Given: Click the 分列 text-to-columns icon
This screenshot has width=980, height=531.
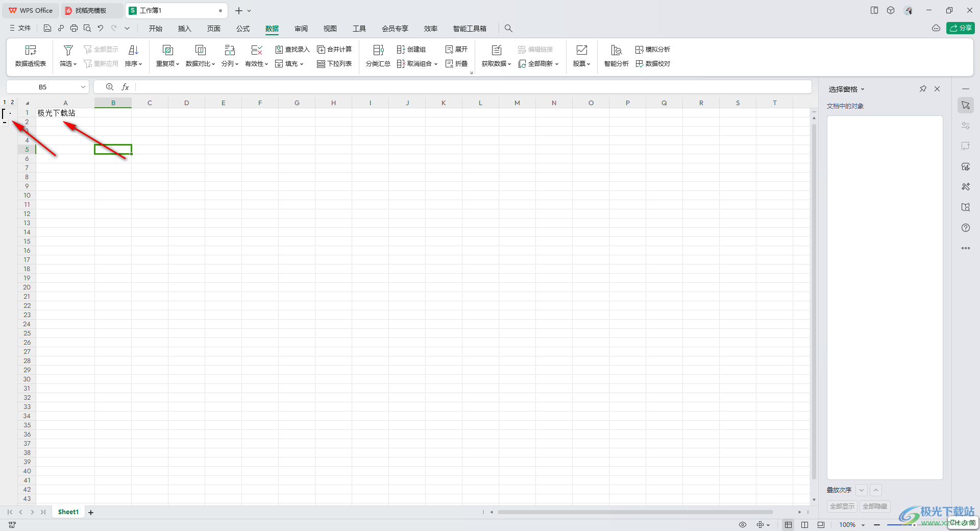Looking at the screenshot, I should click(230, 50).
